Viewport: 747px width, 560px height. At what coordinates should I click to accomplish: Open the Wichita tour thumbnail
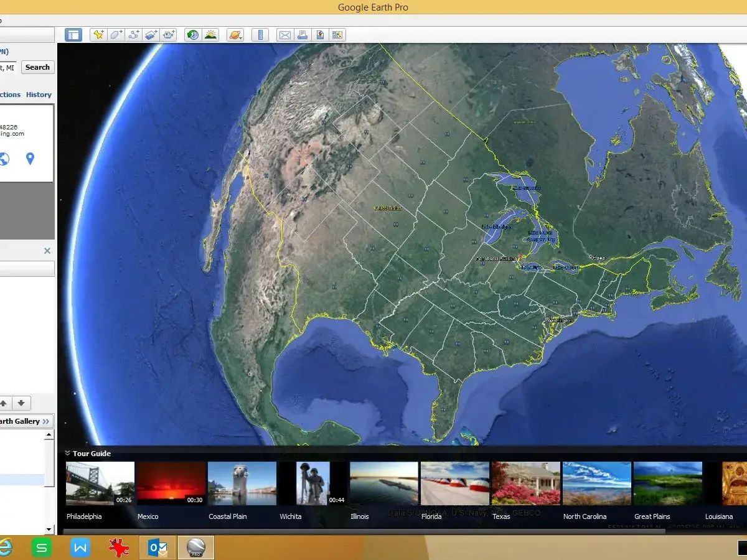[x=313, y=483]
